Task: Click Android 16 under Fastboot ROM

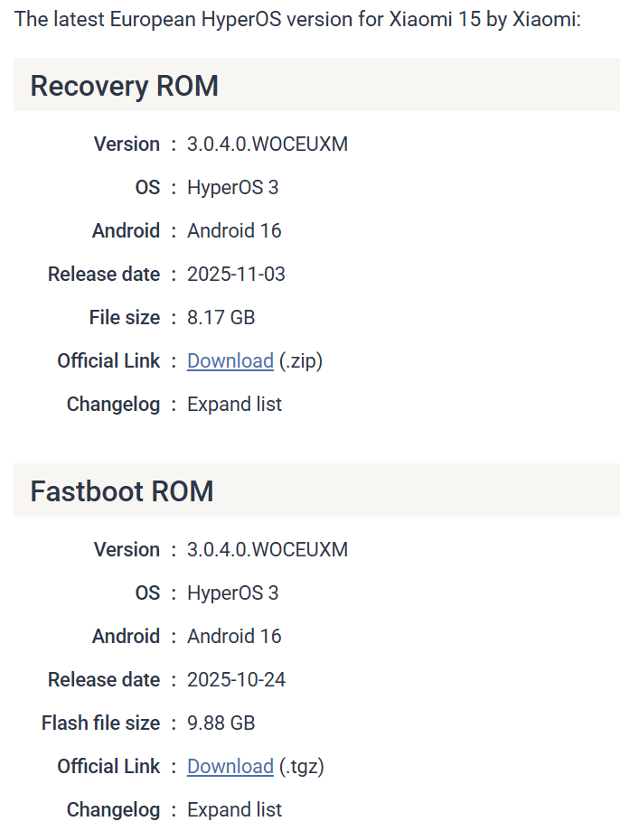Action: 234,637
